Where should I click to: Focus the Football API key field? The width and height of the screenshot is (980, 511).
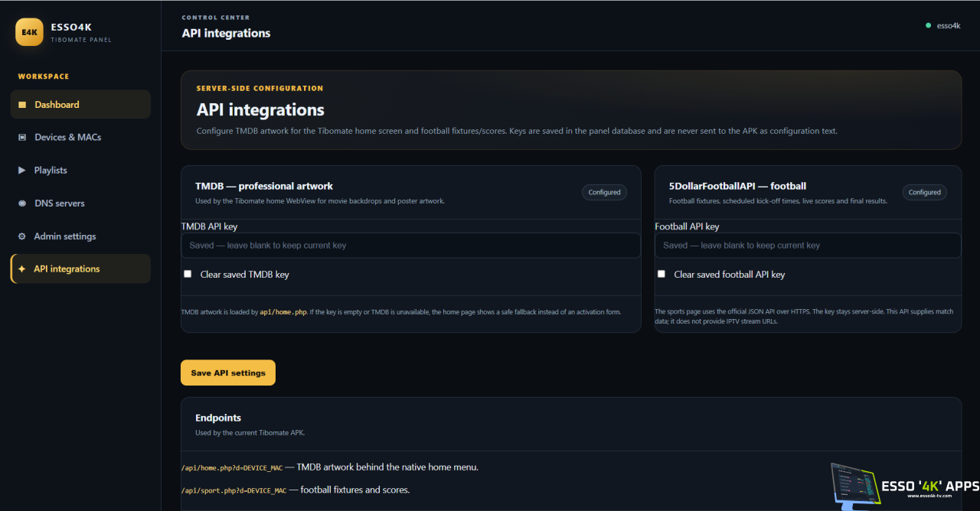(808, 246)
